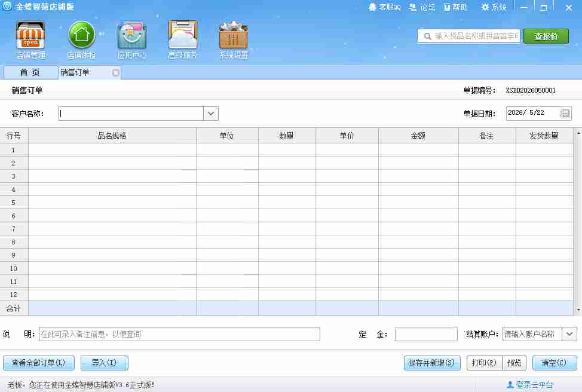Click the 备注 column header

[487, 136]
